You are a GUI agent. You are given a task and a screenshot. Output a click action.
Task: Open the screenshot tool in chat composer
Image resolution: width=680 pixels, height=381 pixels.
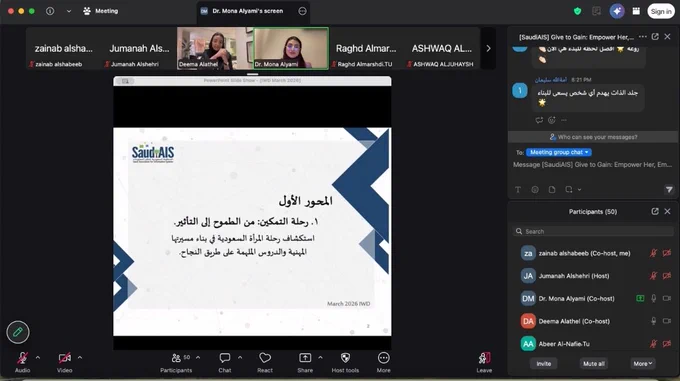pos(569,189)
